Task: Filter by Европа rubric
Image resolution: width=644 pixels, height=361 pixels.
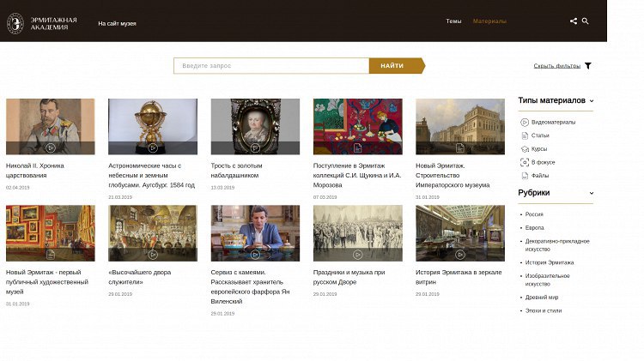Action: pyautogui.click(x=534, y=228)
